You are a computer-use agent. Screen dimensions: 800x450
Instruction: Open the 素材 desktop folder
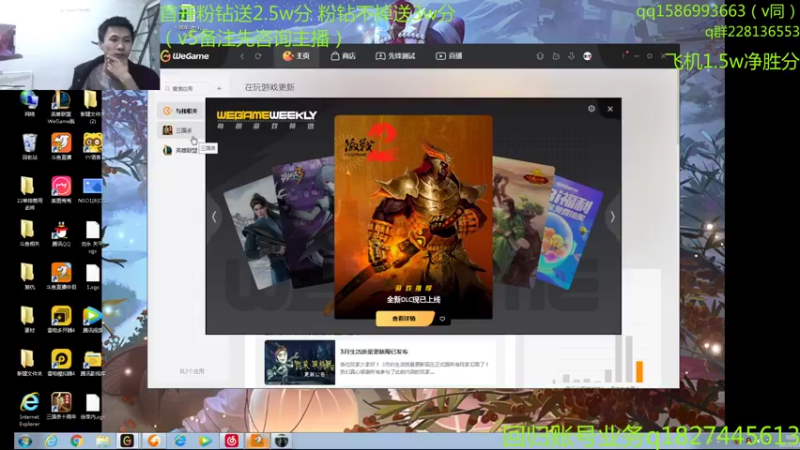[28, 320]
